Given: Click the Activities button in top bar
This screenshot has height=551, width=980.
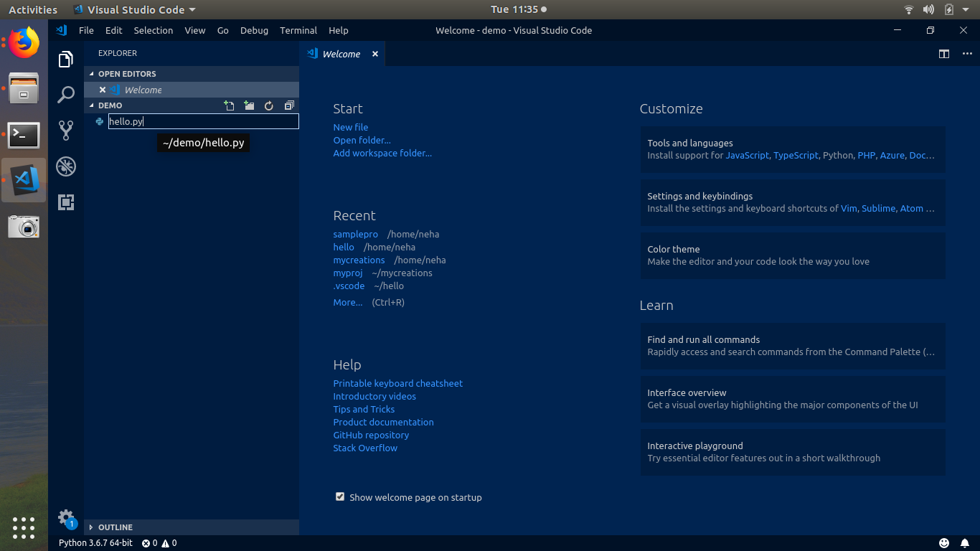Looking at the screenshot, I should [x=33, y=10].
